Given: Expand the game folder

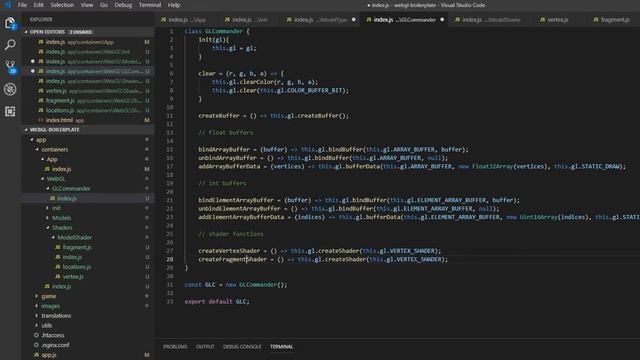Looking at the screenshot, I should [x=37, y=296].
